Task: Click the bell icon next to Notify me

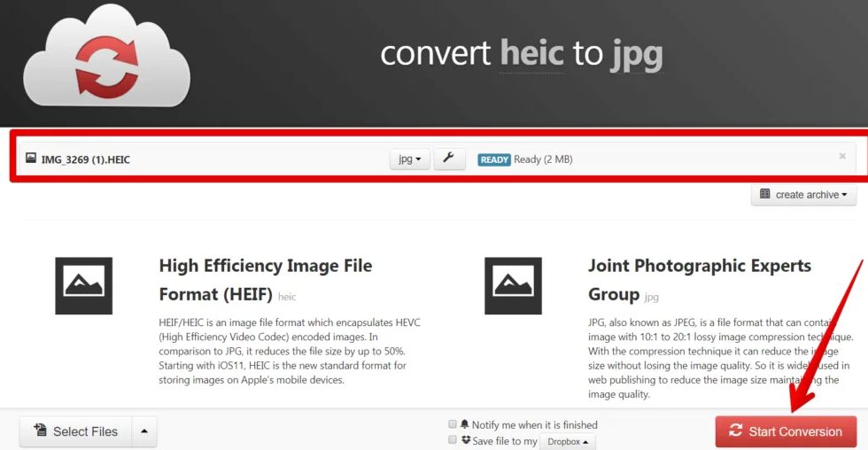Action: pyautogui.click(x=464, y=424)
